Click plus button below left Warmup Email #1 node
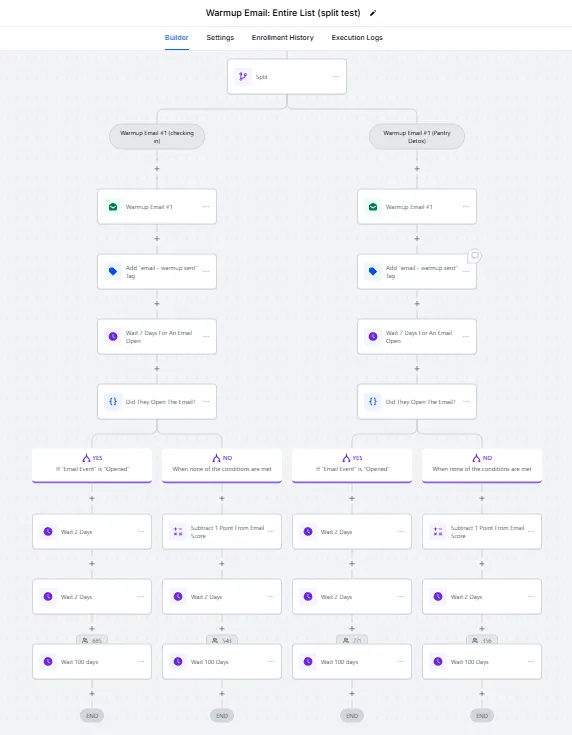572x735 pixels. tap(157, 239)
